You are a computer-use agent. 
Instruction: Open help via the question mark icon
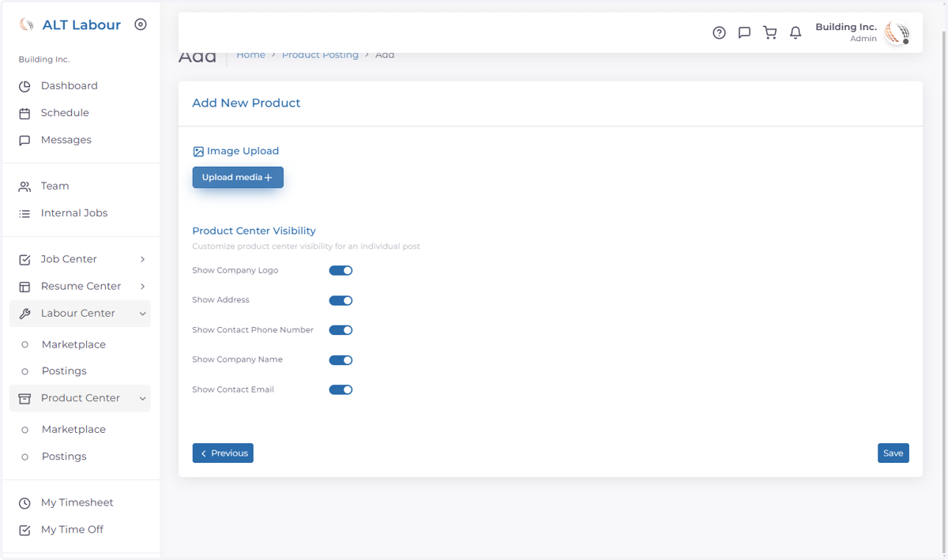point(719,32)
